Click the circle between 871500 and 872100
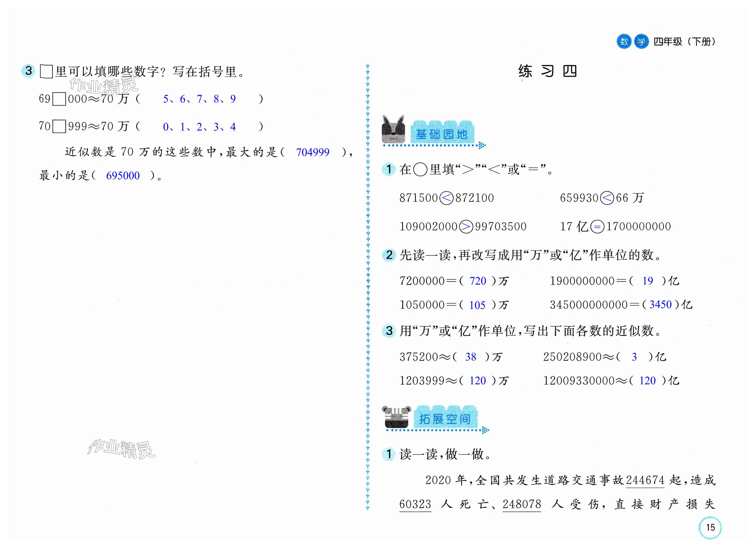This screenshot has width=756, height=549. tap(446, 198)
